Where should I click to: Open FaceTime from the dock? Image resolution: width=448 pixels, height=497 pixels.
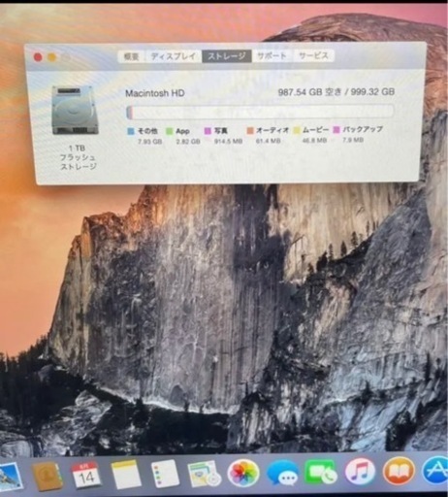coord(321,473)
